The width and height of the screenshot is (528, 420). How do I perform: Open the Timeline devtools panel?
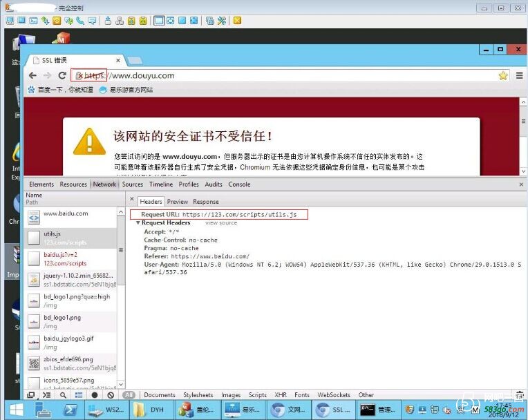click(x=161, y=184)
